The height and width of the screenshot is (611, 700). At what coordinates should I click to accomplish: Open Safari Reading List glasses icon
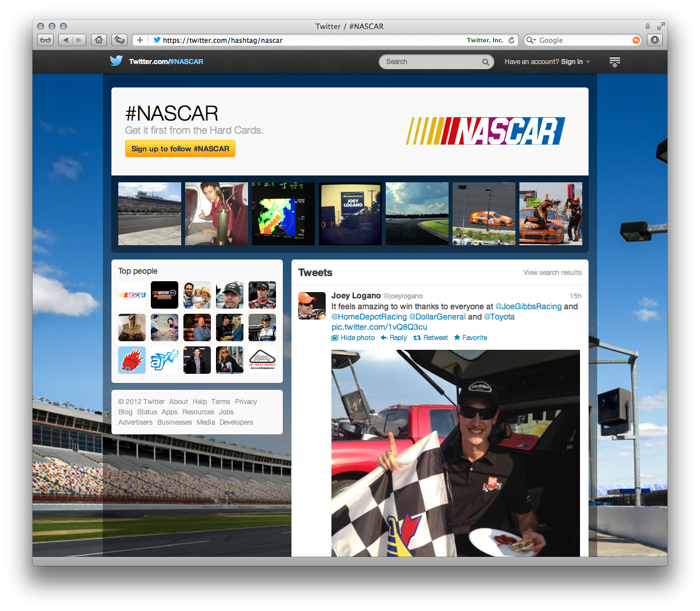coord(46,40)
